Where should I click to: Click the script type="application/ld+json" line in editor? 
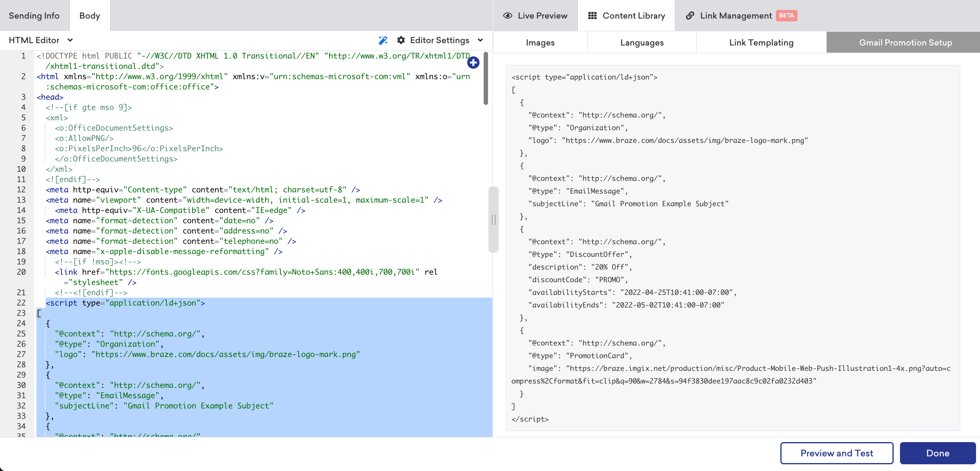coord(125,303)
